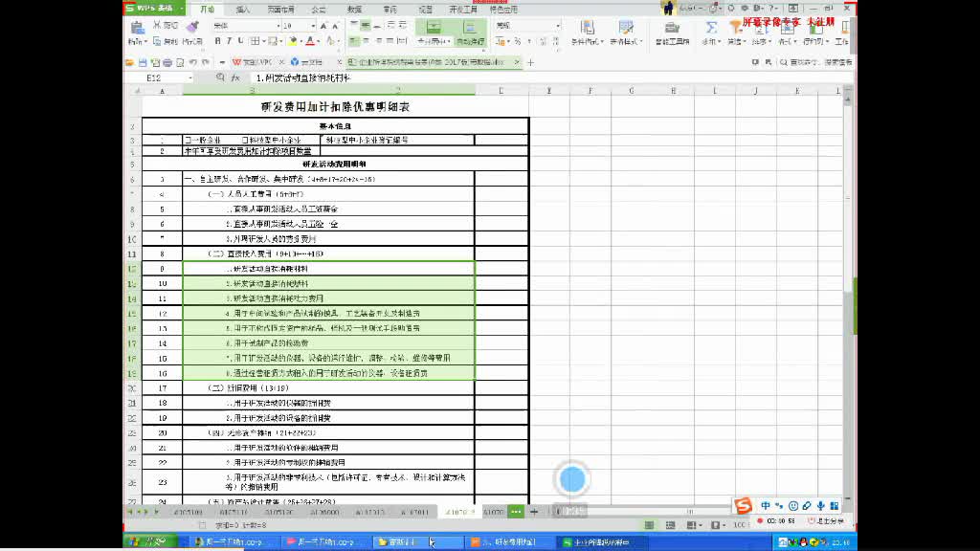Image resolution: width=980 pixels, height=551 pixels.
Task: Open the font size dropdown
Action: pos(312,25)
